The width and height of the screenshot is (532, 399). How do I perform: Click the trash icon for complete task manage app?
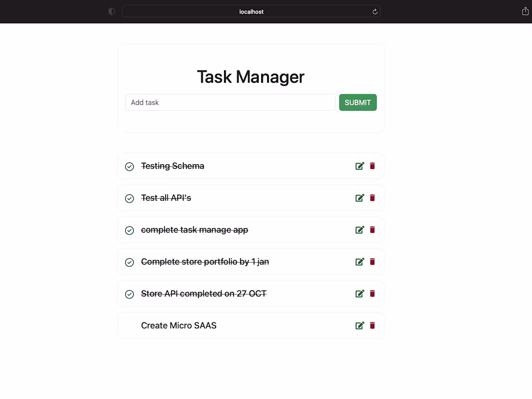tap(372, 230)
